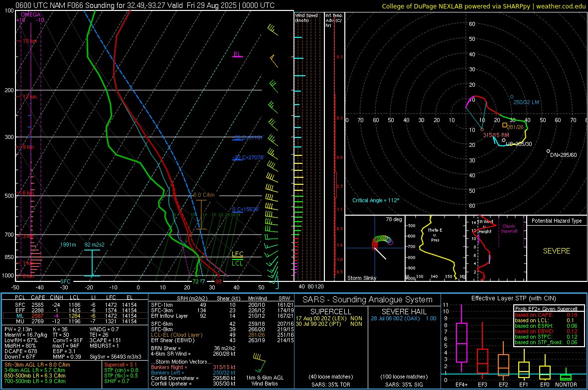Click the 'PW = 2.13in' value
This screenshot has height=390, width=588.
point(18,329)
